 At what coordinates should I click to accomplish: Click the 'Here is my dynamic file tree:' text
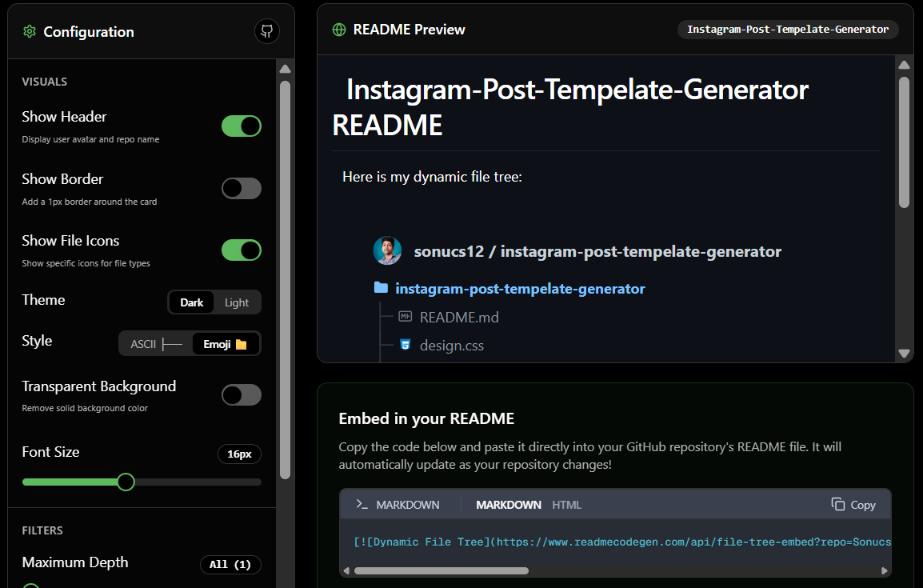(432, 177)
